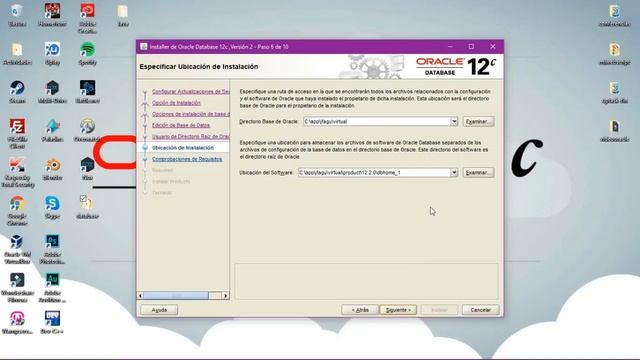
Task: Open the Recycle Bin desktop icon
Action: pos(17,15)
